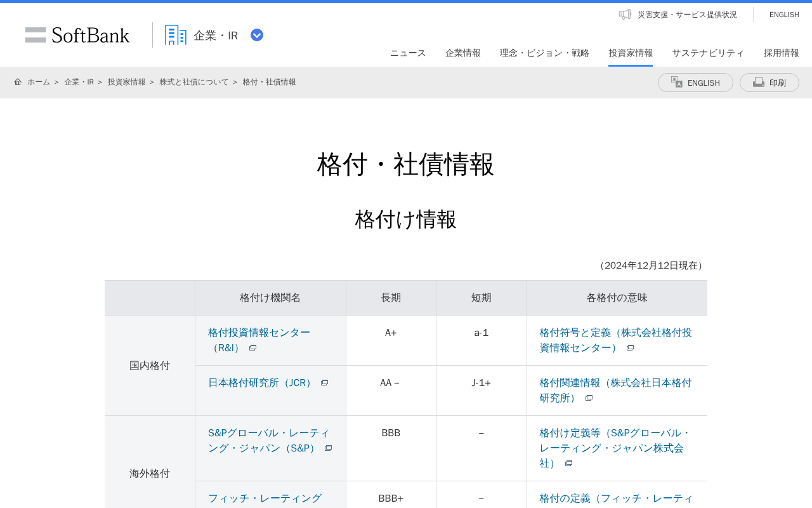Click the 短期 column header
This screenshot has height=508, width=812.
coord(481,297)
